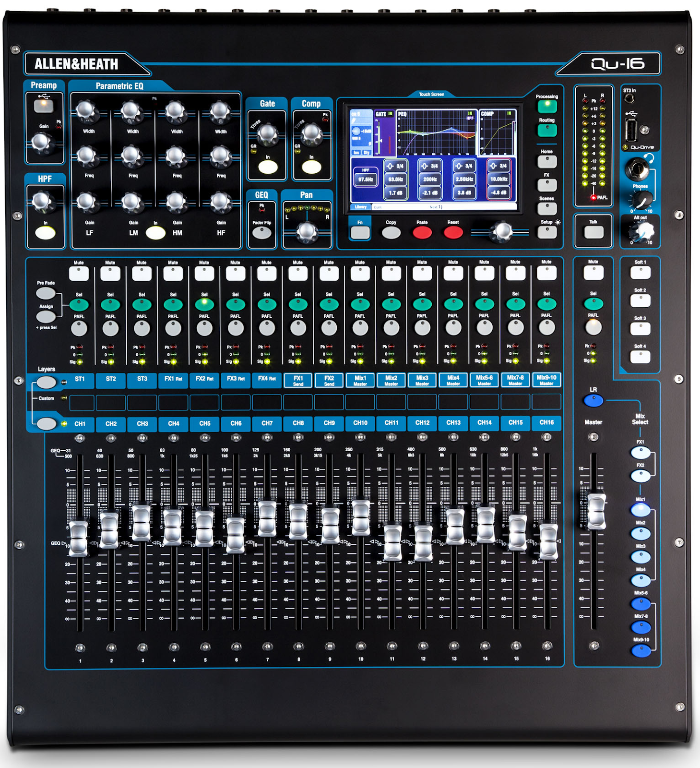Image resolution: width=700 pixels, height=768 pixels.
Task: Tap the -4.8 dB gain box
Action: click(499, 193)
